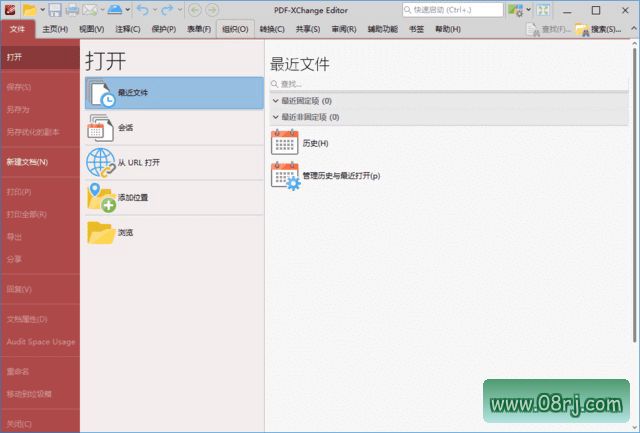Image resolution: width=640 pixels, height=433 pixels.
Task: Choose Open from URL (从 URL 打开)
Action: pos(174,162)
